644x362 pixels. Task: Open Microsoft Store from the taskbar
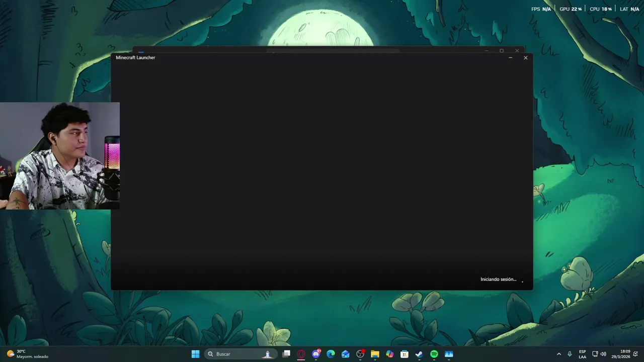point(404,354)
